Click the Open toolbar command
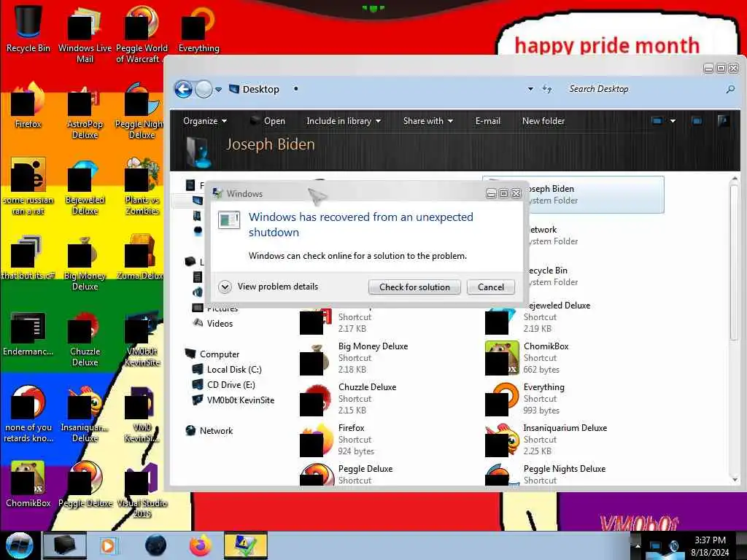 click(268, 121)
